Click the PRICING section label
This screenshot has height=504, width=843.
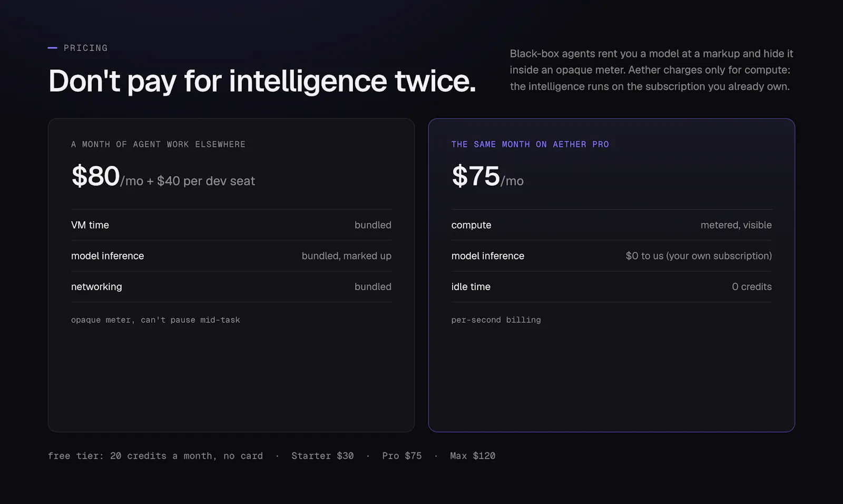pyautogui.click(x=85, y=48)
